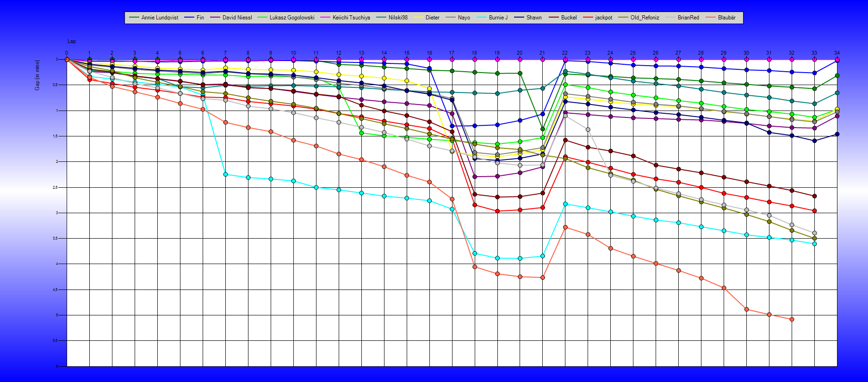Click lap number 13 on top axis
Screen dimensions: 868x382
[361, 53]
